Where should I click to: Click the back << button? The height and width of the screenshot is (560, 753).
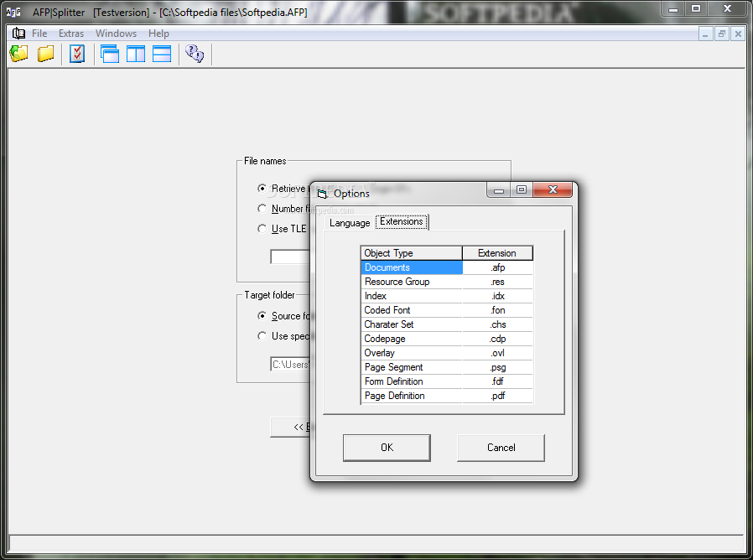(290, 427)
